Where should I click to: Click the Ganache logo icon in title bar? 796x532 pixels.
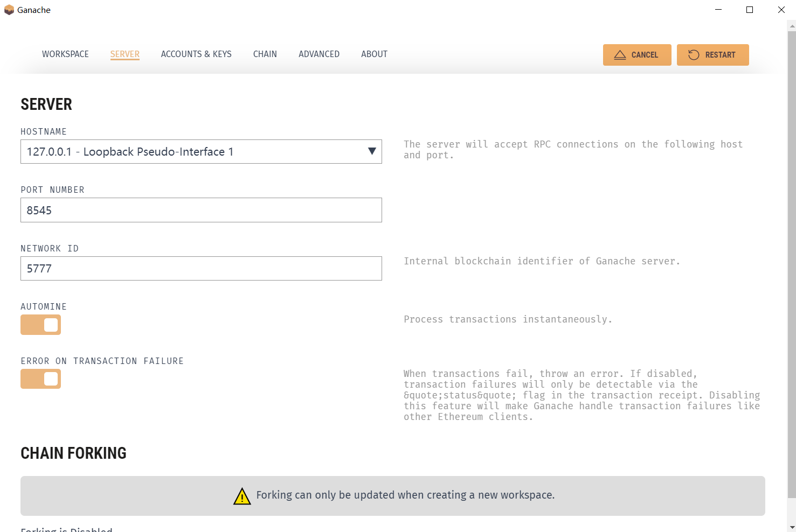coord(9,10)
